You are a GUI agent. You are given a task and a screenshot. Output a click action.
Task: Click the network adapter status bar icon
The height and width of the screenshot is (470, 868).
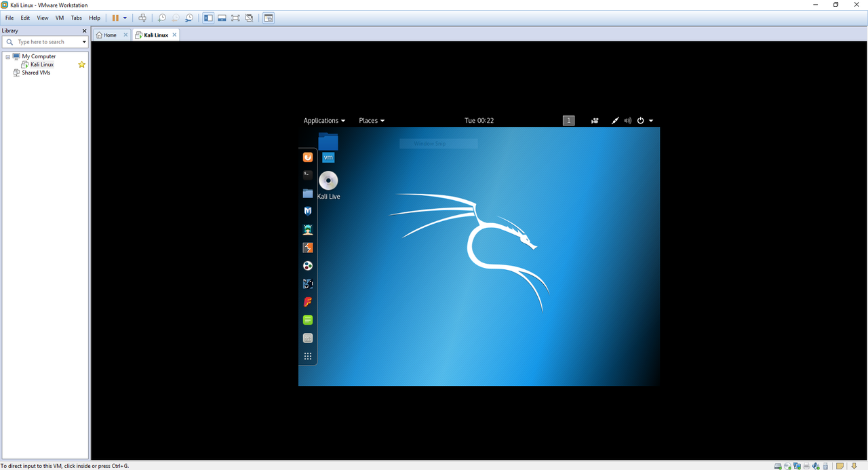tap(797, 466)
